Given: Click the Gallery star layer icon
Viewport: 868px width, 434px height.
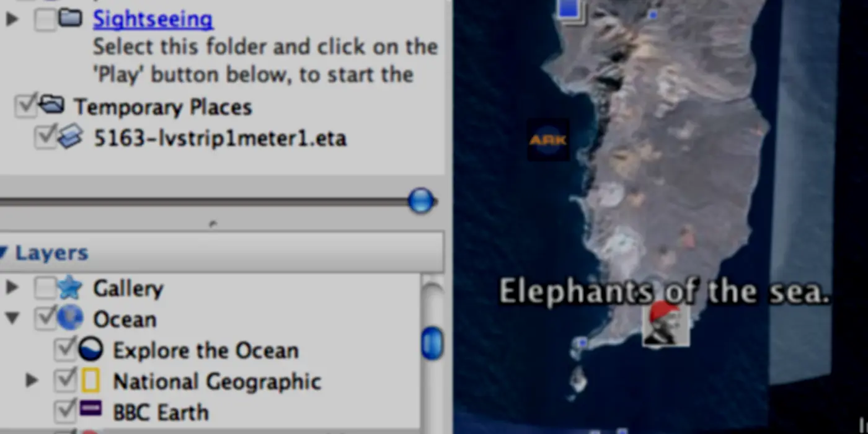Looking at the screenshot, I should tap(69, 288).
